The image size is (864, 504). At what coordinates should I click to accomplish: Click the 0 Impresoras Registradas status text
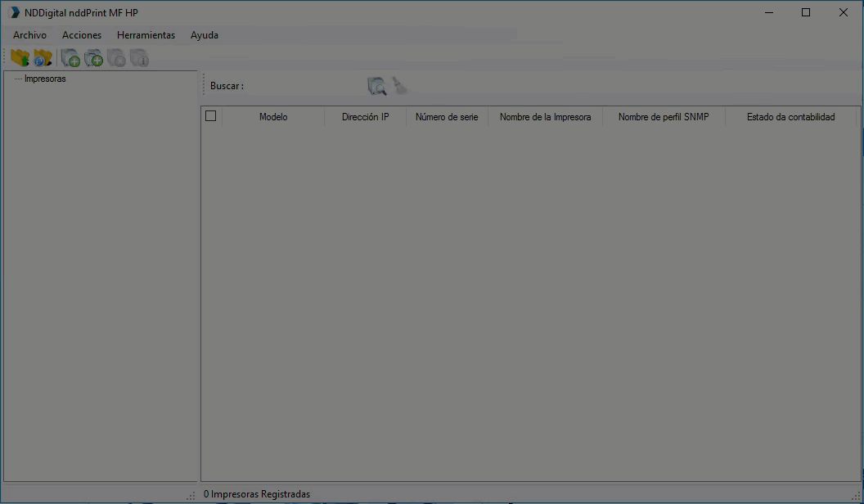(x=257, y=493)
